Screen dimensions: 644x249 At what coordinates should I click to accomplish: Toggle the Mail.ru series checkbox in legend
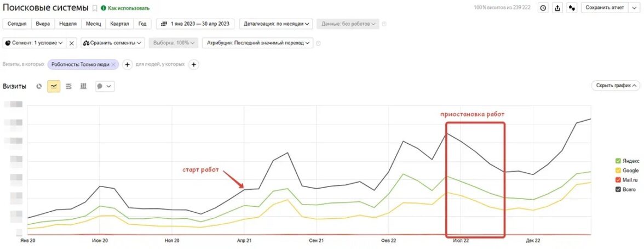618,180
